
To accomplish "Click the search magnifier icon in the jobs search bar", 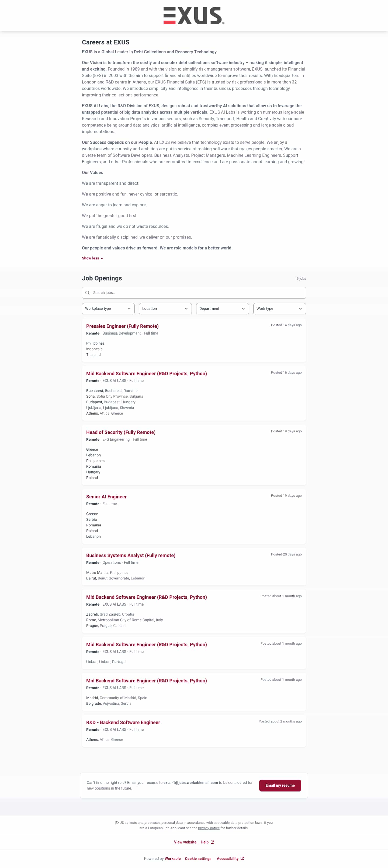I will pos(88,293).
